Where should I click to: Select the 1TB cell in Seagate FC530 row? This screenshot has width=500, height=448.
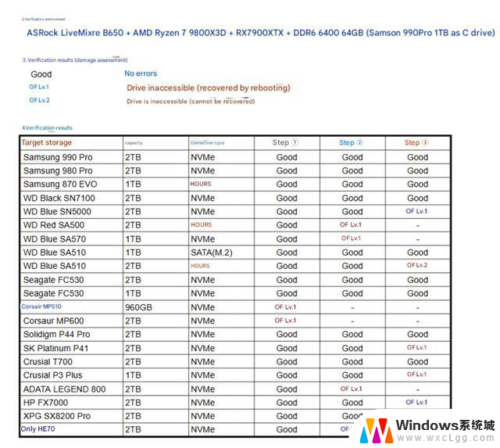[133, 293]
